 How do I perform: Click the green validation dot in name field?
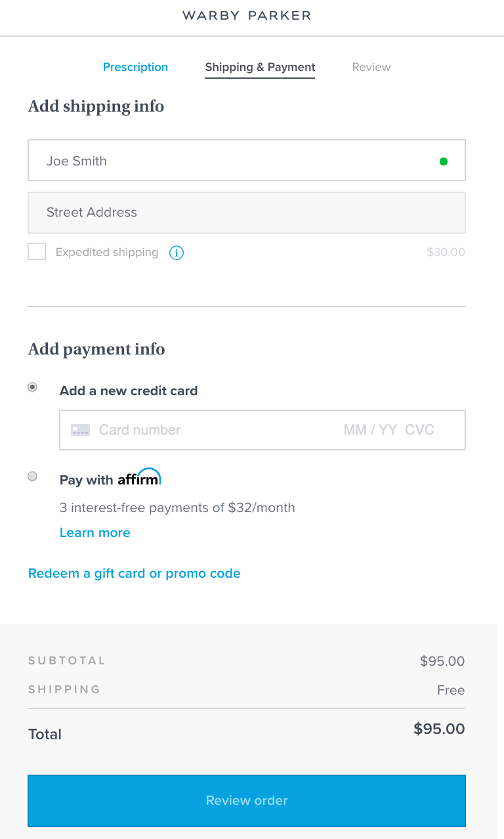(x=444, y=161)
